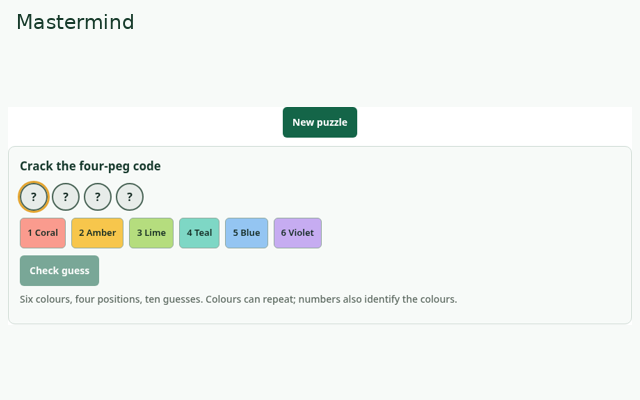Select the first highlighted peg slot

(x=34, y=197)
